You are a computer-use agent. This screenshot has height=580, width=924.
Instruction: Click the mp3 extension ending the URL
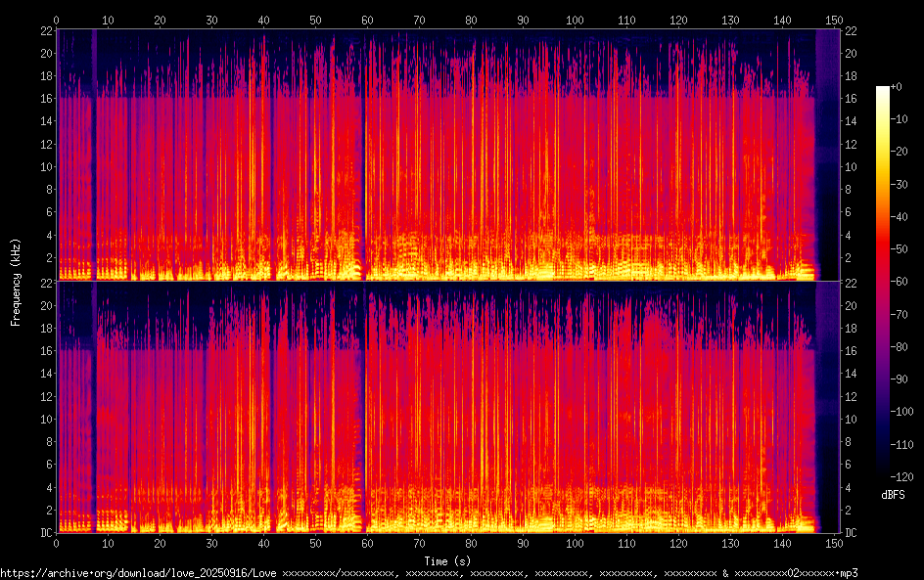click(849, 573)
